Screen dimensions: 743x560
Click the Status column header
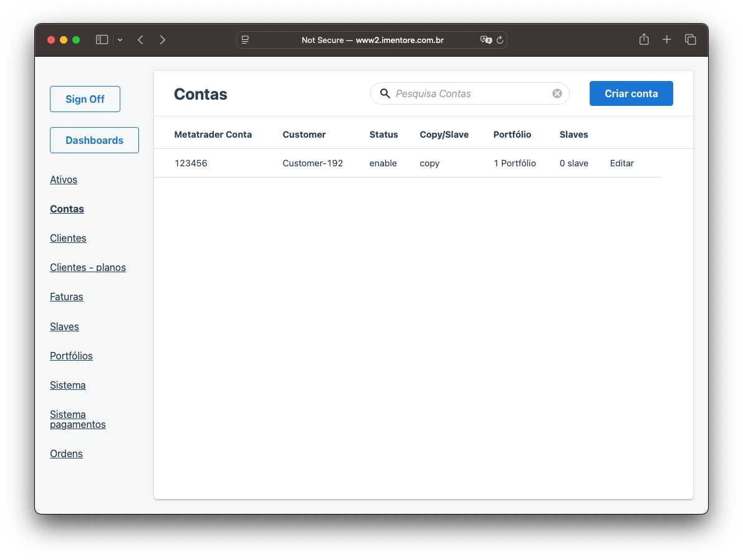384,135
